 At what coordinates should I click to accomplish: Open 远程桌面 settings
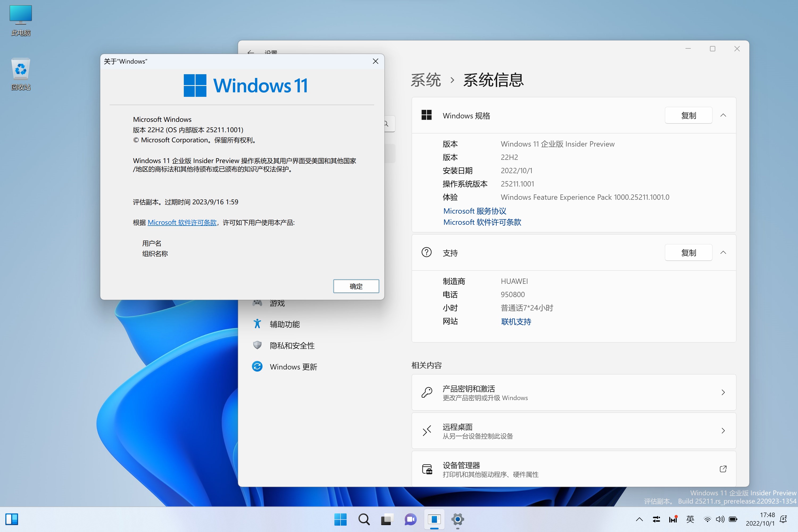tap(574, 431)
